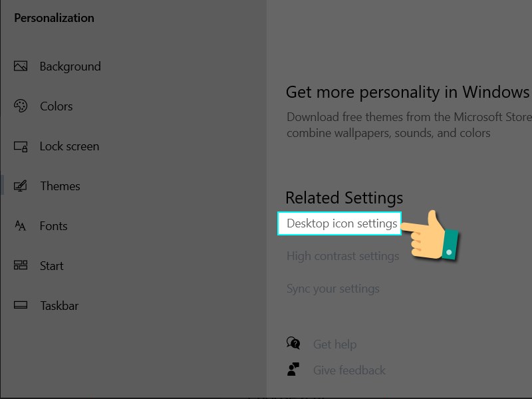Click the Give feedback text link
The image size is (532, 399).
[349, 370]
